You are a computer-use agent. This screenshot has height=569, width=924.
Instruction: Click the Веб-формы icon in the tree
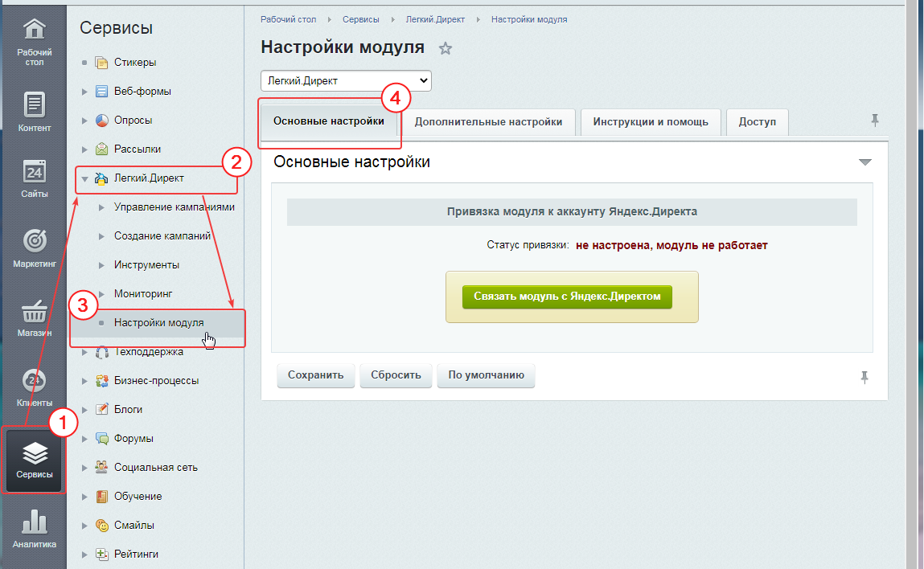pos(101,92)
